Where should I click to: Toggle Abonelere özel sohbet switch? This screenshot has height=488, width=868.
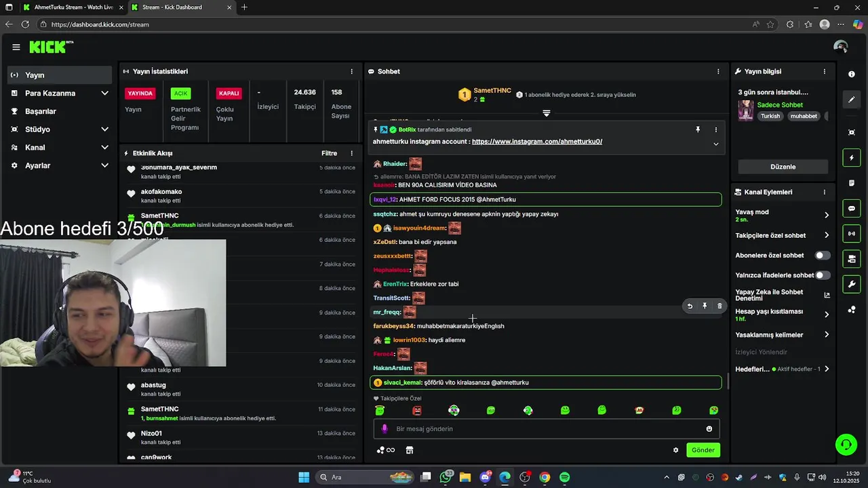[x=822, y=256]
